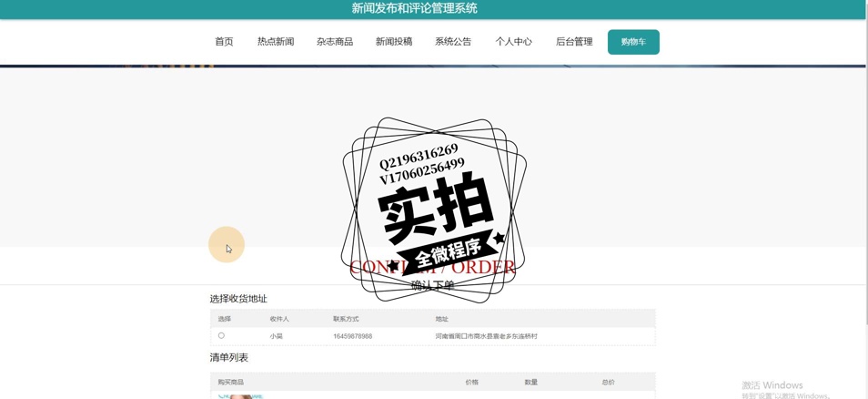868x399 pixels.
Task: Click the 数量 column header
Action: pyautogui.click(x=530, y=382)
